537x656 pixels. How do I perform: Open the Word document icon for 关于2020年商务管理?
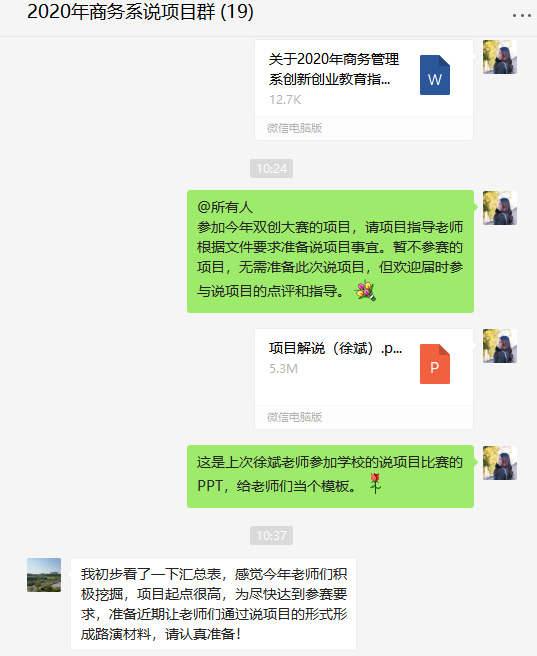click(435, 75)
